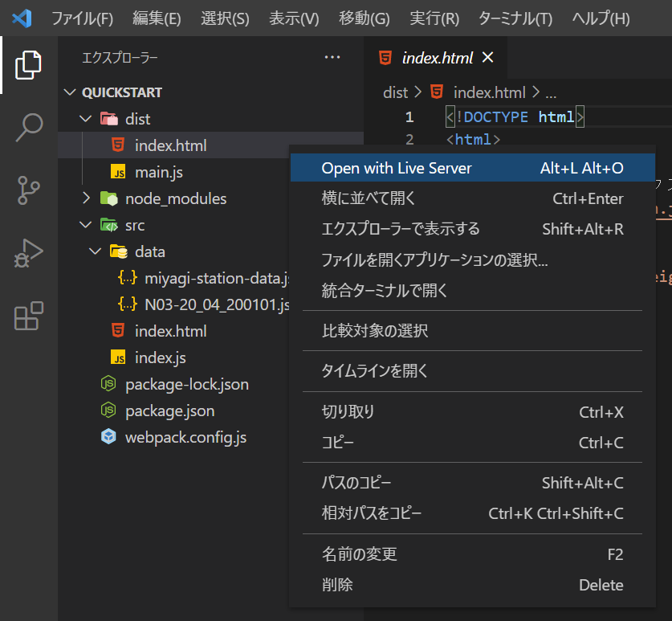Click HTML5 icon of src index.html
672x621 pixels.
click(x=118, y=330)
